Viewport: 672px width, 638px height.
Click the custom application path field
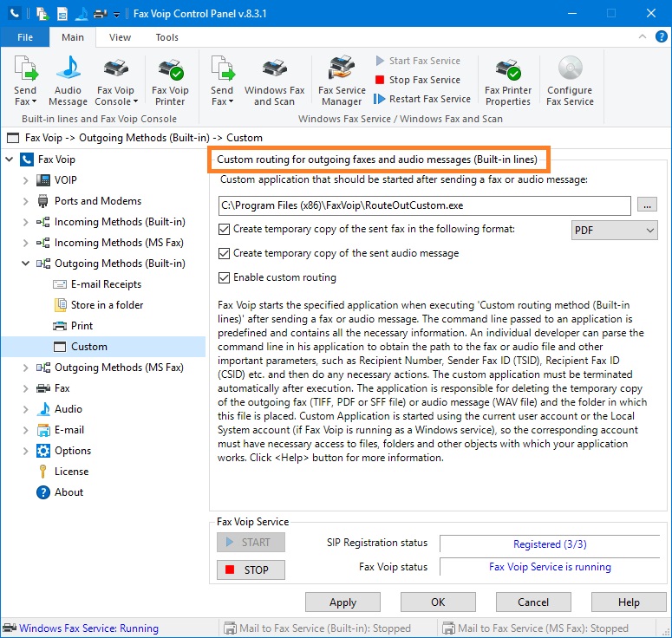pyautogui.click(x=424, y=205)
